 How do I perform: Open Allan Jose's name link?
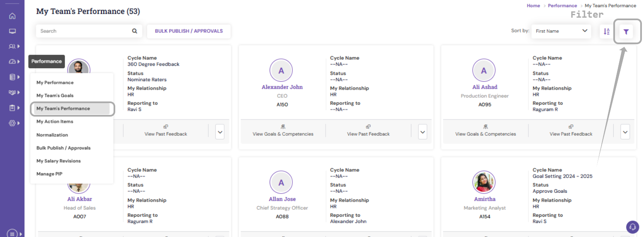pos(282,199)
